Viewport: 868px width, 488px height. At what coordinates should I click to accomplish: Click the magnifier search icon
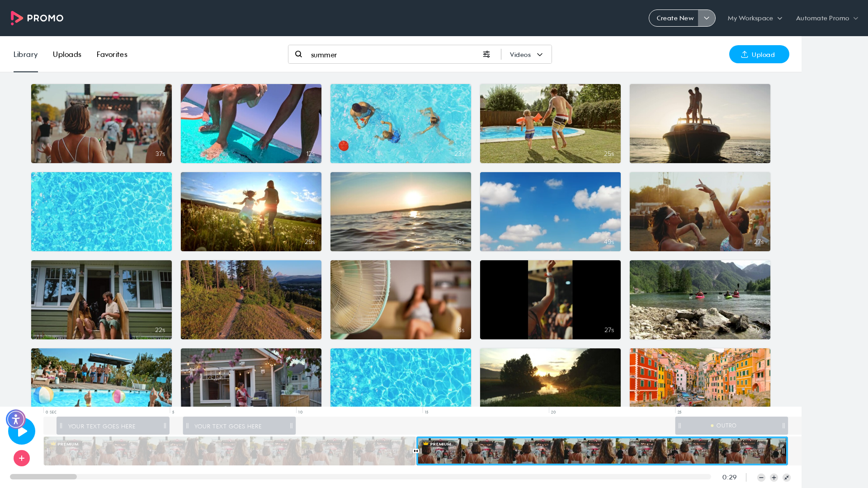pos(298,54)
